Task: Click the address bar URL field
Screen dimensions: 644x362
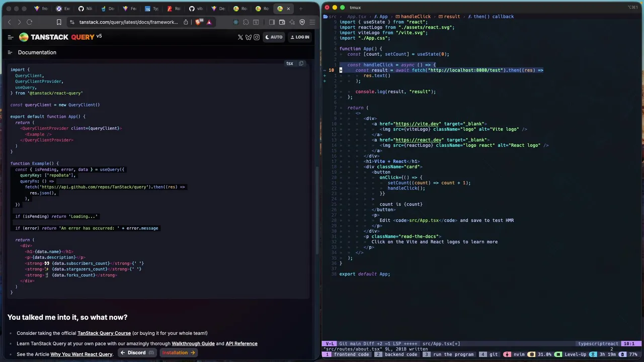Action: (129, 22)
